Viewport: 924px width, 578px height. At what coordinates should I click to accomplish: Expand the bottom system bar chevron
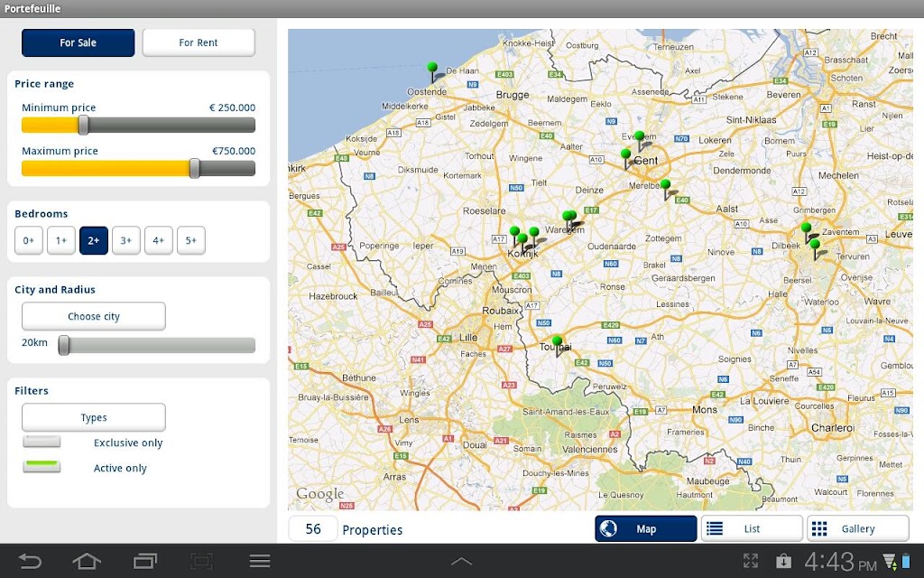(x=461, y=562)
